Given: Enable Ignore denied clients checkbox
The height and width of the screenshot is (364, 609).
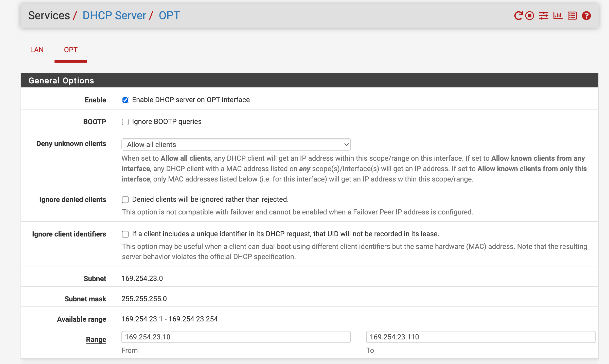Looking at the screenshot, I should [x=125, y=200].
